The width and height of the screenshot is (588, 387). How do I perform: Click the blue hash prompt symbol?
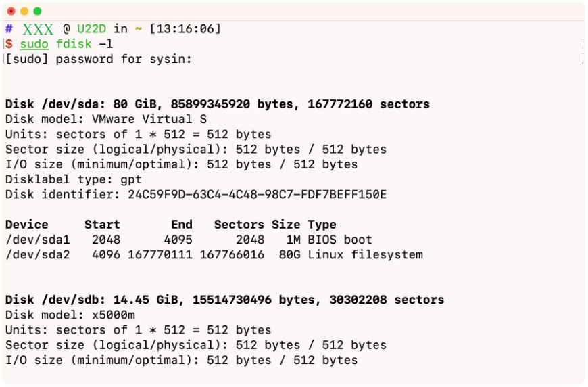pos(9,28)
